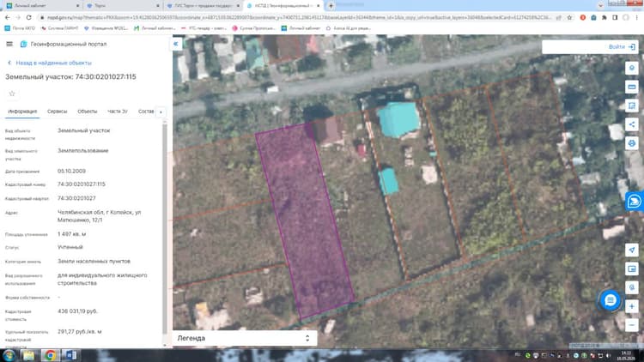This screenshot has height=362, width=644.
Task: Open the hamburger menu beside Геоинформационный портал
Action: [x=9, y=44]
